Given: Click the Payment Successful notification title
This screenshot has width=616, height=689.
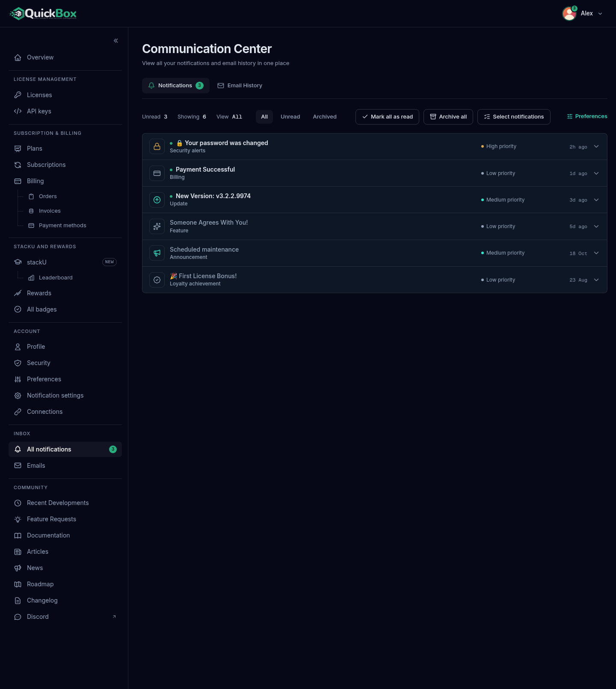Looking at the screenshot, I should click(x=205, y=169).
